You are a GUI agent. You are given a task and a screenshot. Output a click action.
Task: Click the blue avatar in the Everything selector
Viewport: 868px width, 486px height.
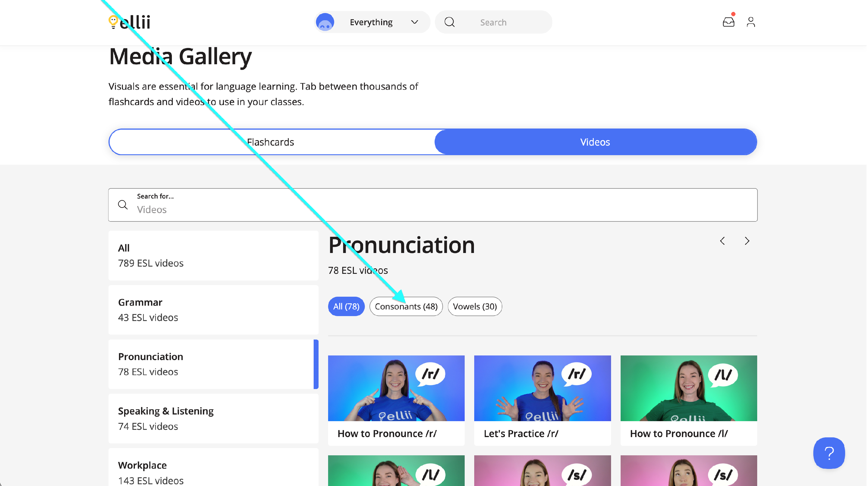coord(325,22)
